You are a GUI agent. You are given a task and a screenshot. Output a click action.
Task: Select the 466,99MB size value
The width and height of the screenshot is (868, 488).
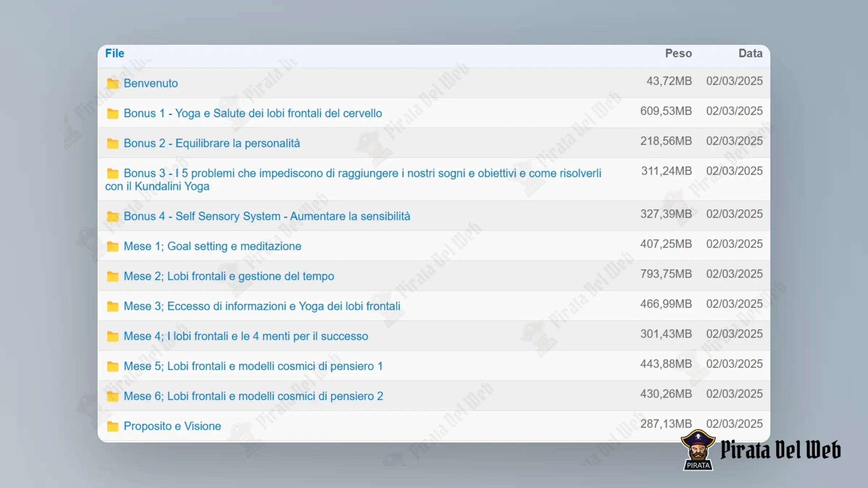click(x=666, y=304)
